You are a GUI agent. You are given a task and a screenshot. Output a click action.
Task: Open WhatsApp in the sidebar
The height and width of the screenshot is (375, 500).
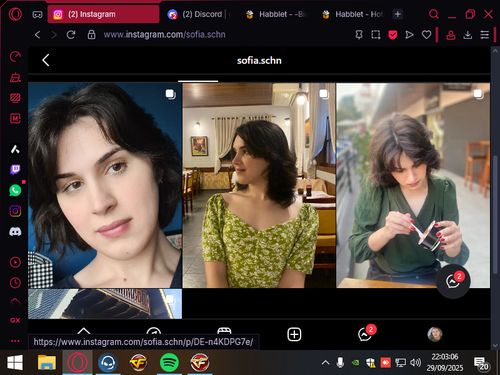(15, 190)
